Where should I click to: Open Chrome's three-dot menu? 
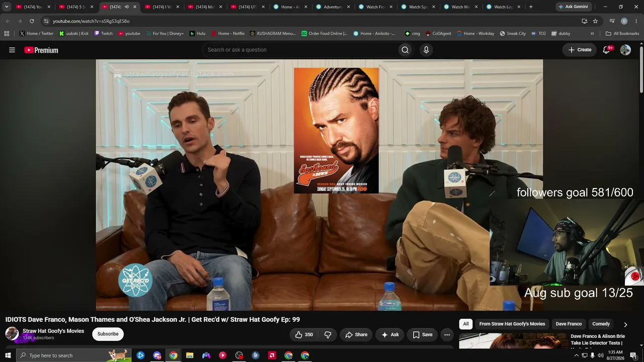[x=636, y=21]
